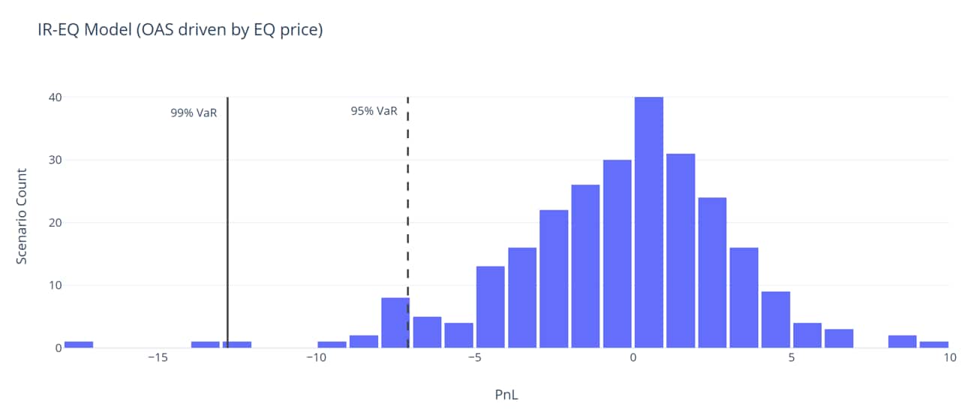Click the bar of height 8 beside 95% VaR line
Screen dimensions: 980x413
[x=395, y=324]
